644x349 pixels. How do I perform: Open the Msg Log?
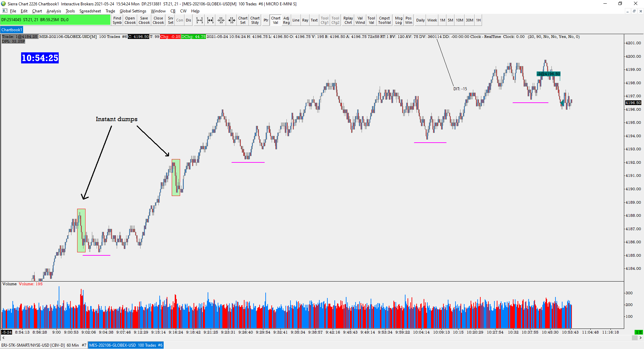pyautogui.click(x=398, y=20)
